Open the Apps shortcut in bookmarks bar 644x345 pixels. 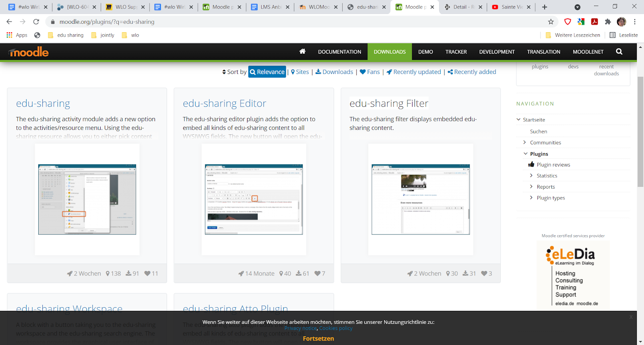point(17,35)
